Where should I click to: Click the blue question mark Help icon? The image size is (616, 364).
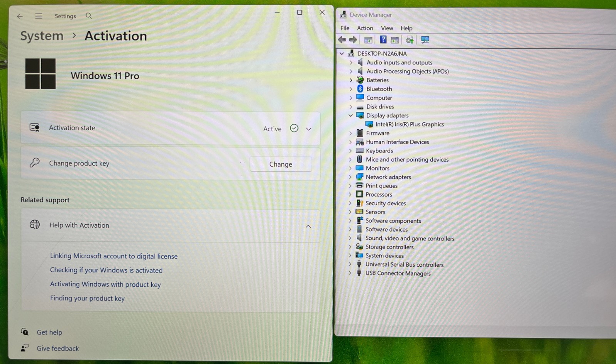[x=383, y=40]
